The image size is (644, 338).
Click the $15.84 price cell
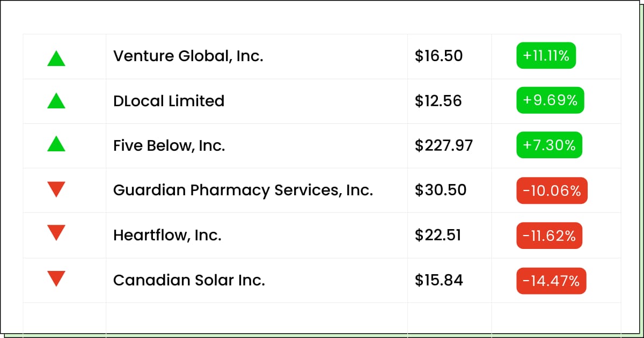439,280
